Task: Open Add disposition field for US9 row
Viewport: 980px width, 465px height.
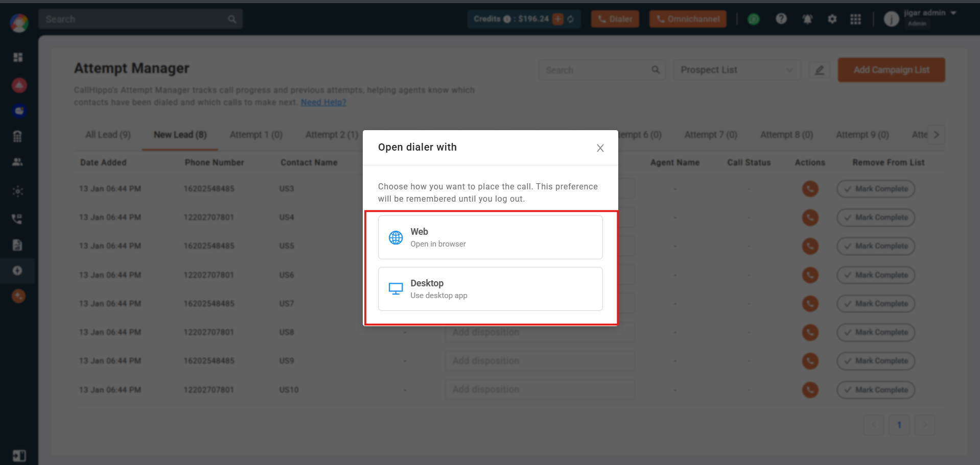Action: (540, 361)
